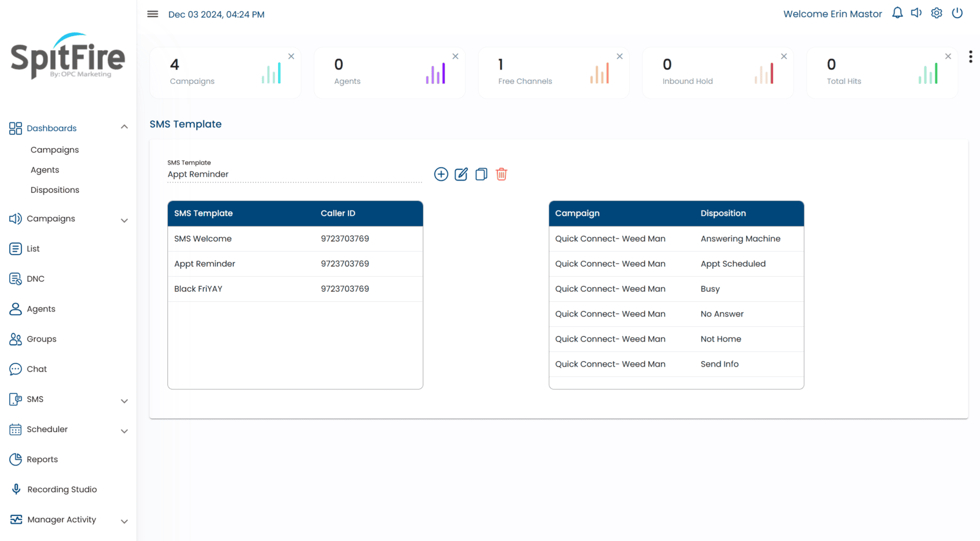The height and width of the screenshot is (541, 980).
Task: Click the SMS phone icon in sidebar
Action: [x=15, y=399]
